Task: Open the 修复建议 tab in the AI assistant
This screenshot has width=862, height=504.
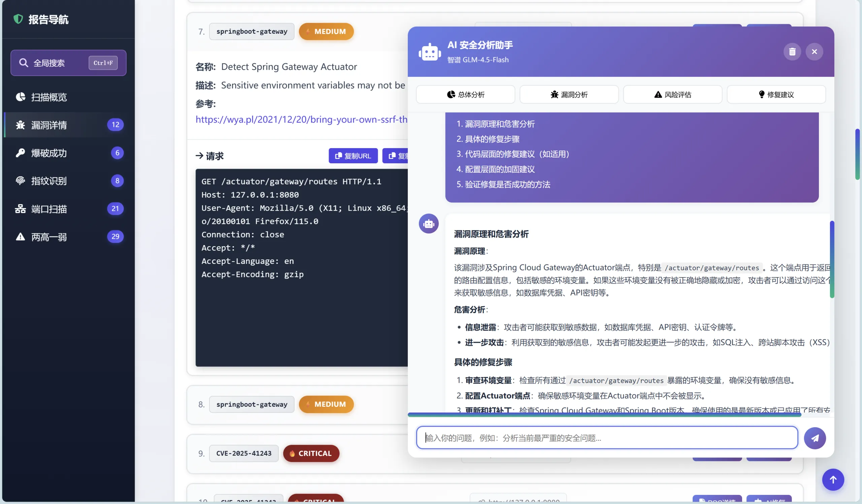Action: (776, 94)
